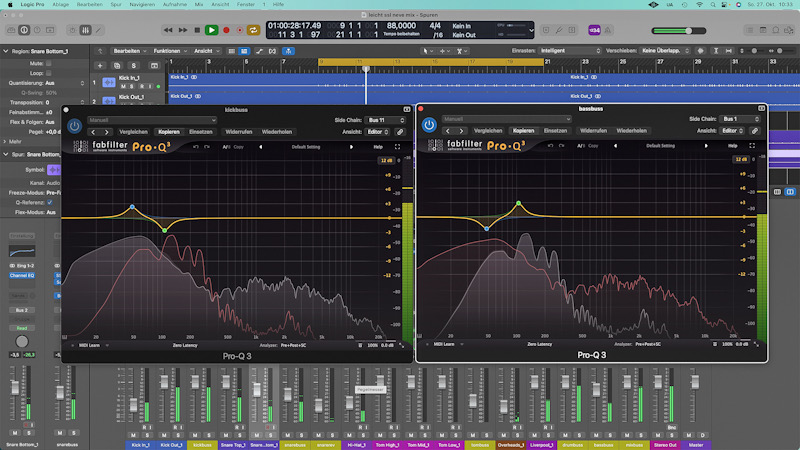Click the add track plus button

pos(100,65)
